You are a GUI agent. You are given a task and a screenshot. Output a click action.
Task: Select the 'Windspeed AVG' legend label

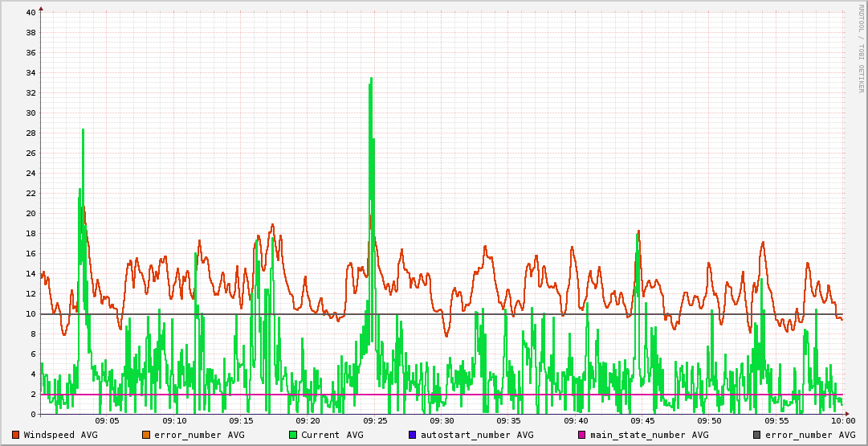(60, 435)
